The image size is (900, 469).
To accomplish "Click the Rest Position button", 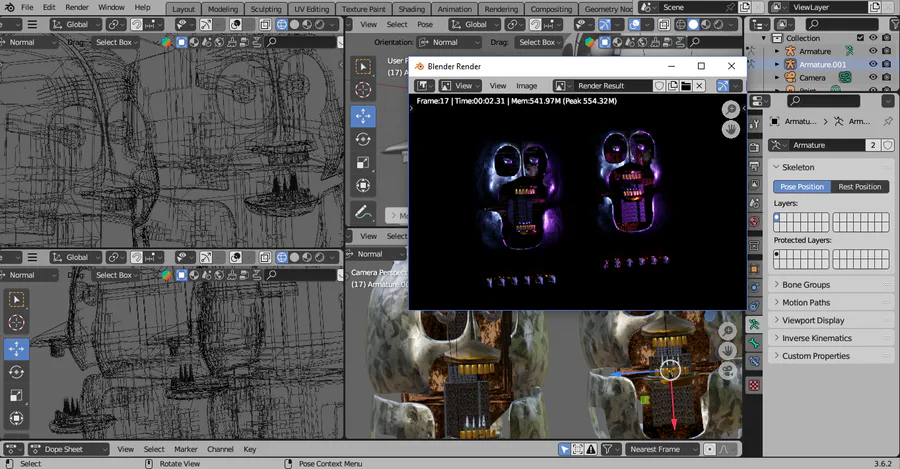I will click(859, 187).
